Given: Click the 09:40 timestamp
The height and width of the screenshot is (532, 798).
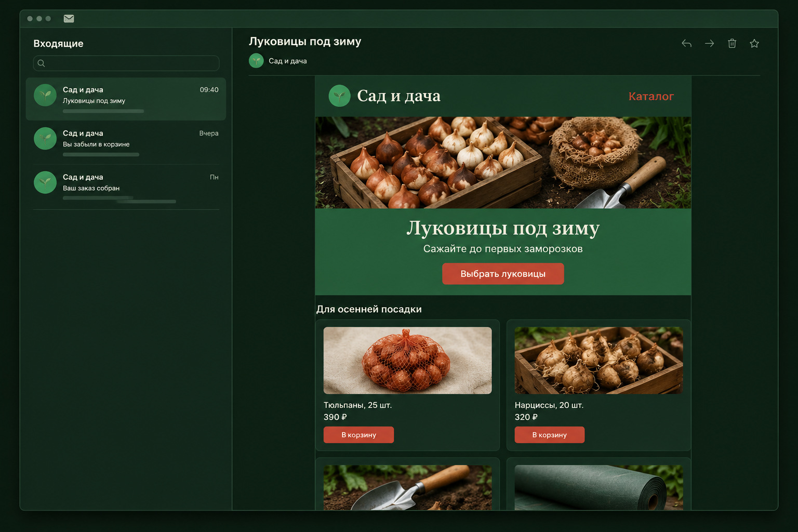Looking at the screenshot, I should pyautogui.click(x=209, y=90).
